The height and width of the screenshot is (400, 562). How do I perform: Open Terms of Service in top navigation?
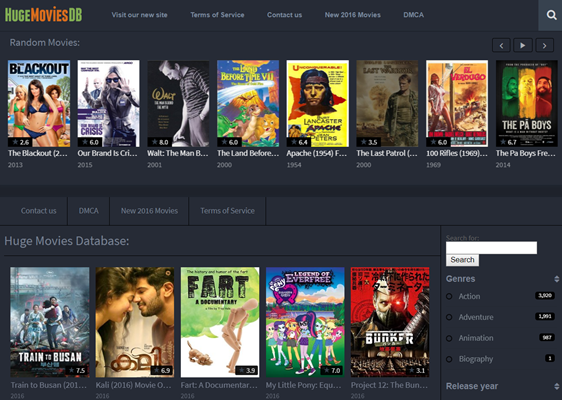click(x=217, y=15)
